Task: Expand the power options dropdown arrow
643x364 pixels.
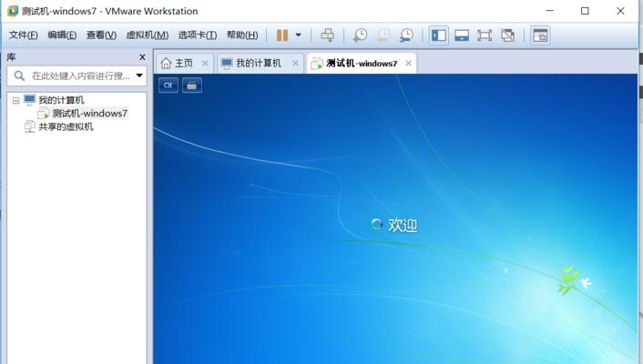Action: [x=299, y=35]
